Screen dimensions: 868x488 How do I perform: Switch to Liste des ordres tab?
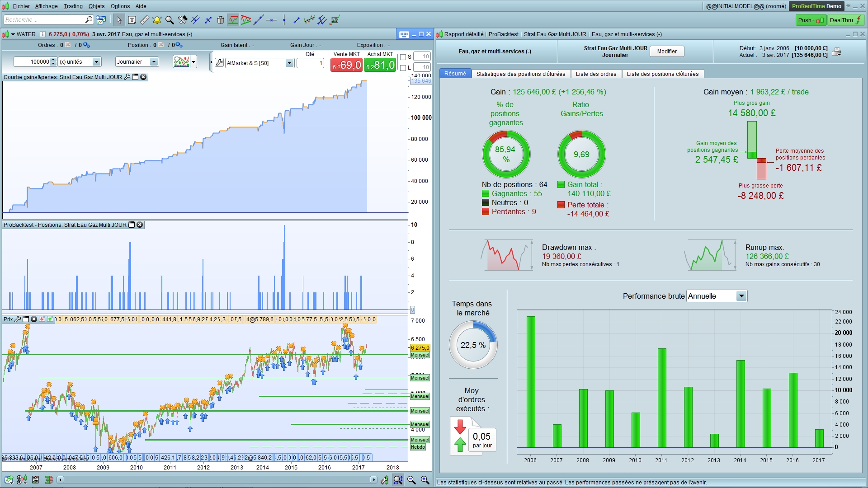(596, 74)
